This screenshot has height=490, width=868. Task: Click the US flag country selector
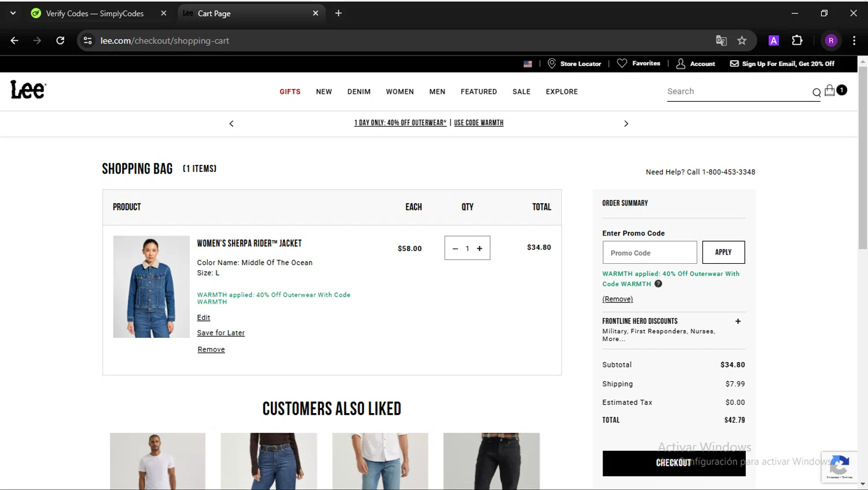528,64
